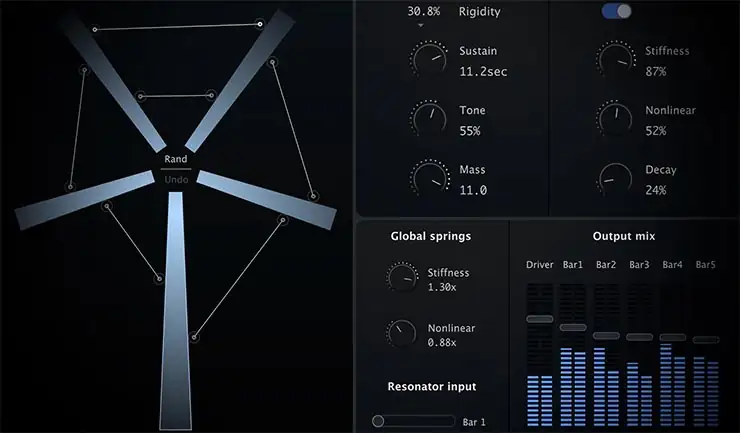Screen dimensions: 740x433
Task: Click the Mass knob
Action: (x=429, y=178)
